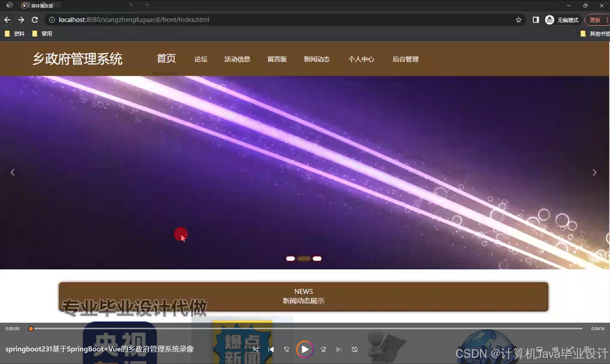Open the subtitles/captions options

pos(540,349)
